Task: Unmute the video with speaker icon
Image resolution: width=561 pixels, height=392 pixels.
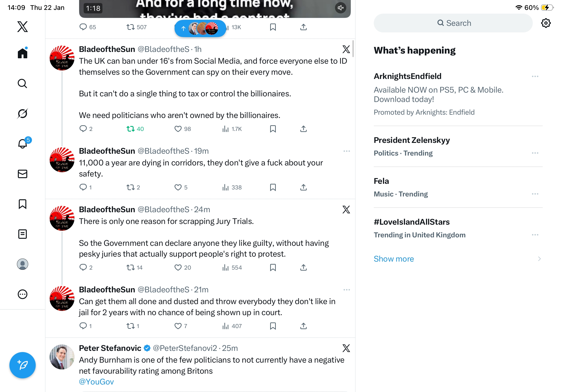Action: click(341, 8)
